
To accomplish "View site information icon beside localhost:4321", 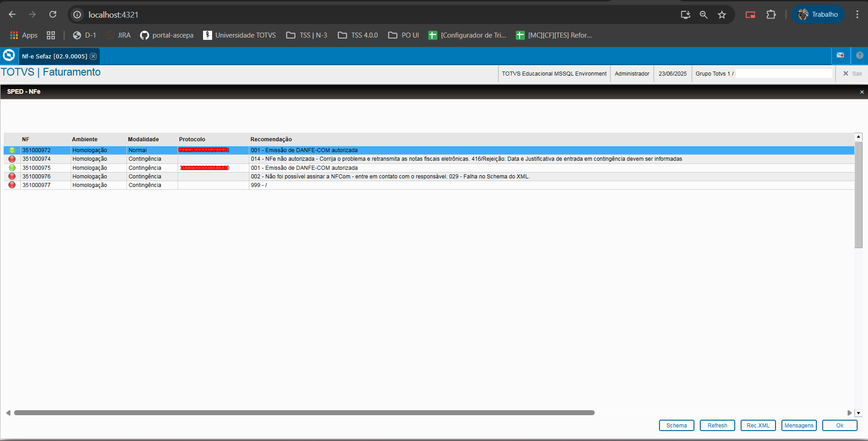I will coord(78,15).
